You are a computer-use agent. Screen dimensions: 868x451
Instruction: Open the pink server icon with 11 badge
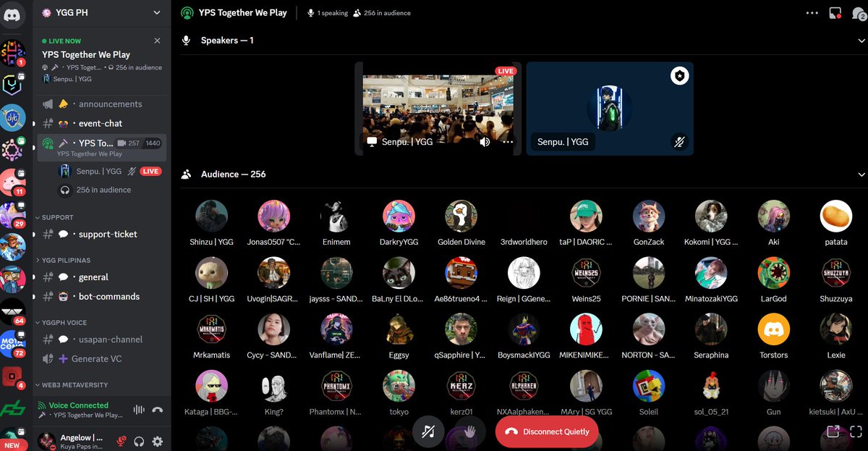pyautogui.click(x=13, y=182)
